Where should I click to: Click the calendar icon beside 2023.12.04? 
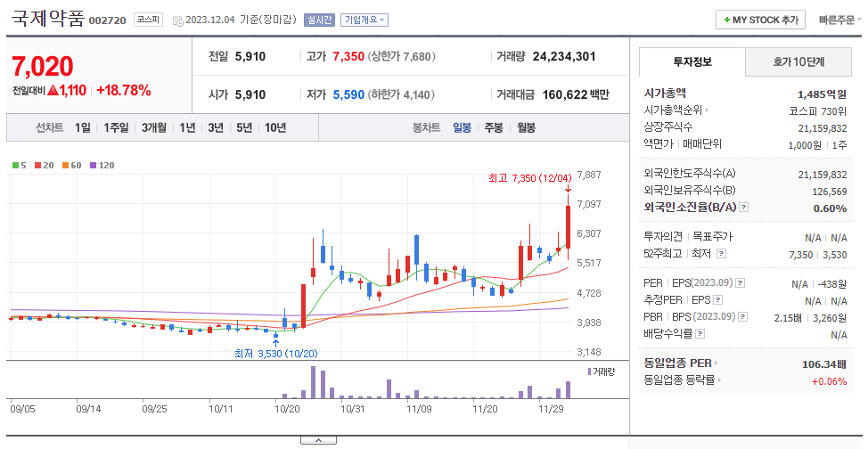177,20
